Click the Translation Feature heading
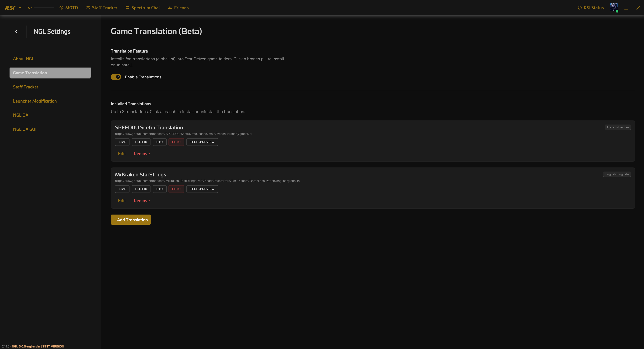This screenshot has height=349, width=644. tap(129, 51)
